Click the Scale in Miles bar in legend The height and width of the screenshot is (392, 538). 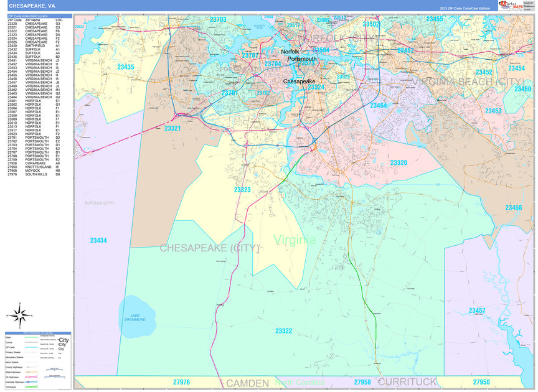54,370
